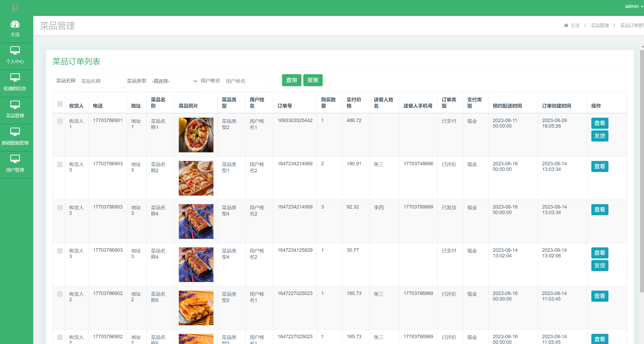Check the checkbox for order 1693303525442
This screenshot has width=644, height=344.
click(60, 121)
